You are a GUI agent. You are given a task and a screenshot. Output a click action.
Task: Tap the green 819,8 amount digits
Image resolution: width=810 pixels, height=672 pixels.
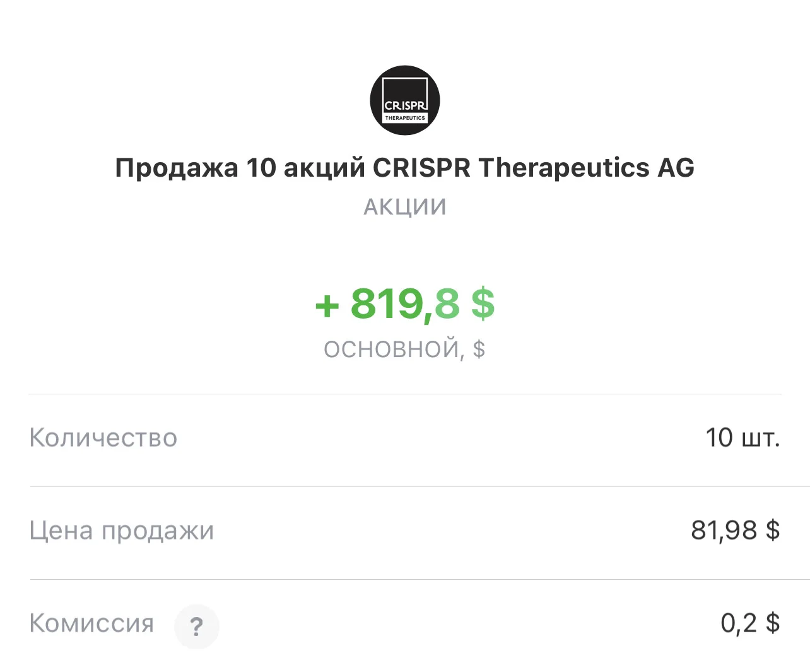tap(405, 304)
